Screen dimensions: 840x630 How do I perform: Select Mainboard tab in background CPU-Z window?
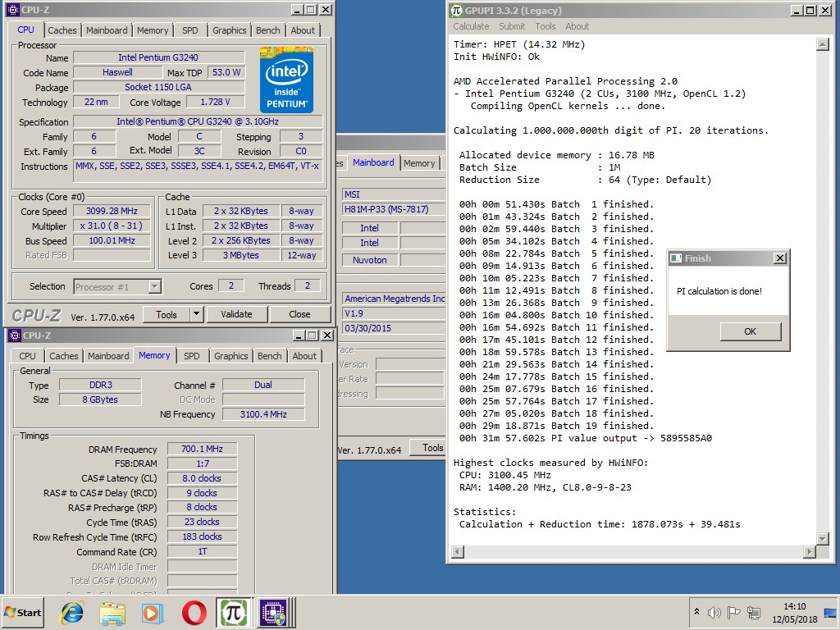click(373, 162)
